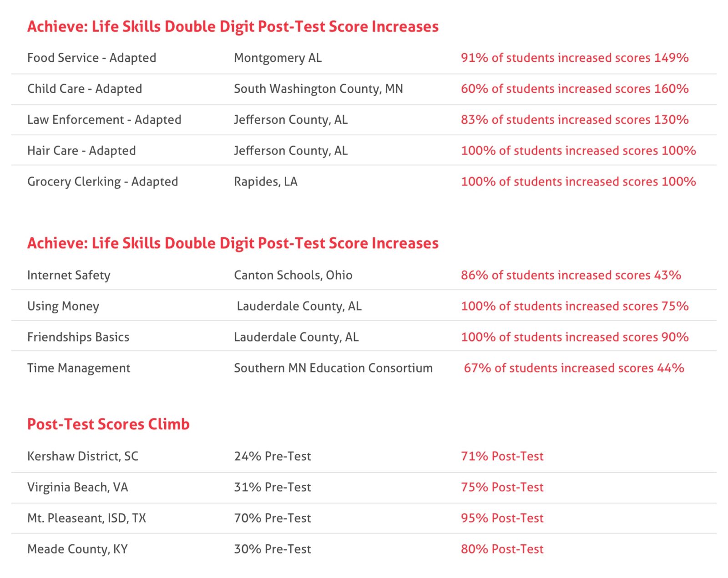Click Using Money entry

coord(63,307)
